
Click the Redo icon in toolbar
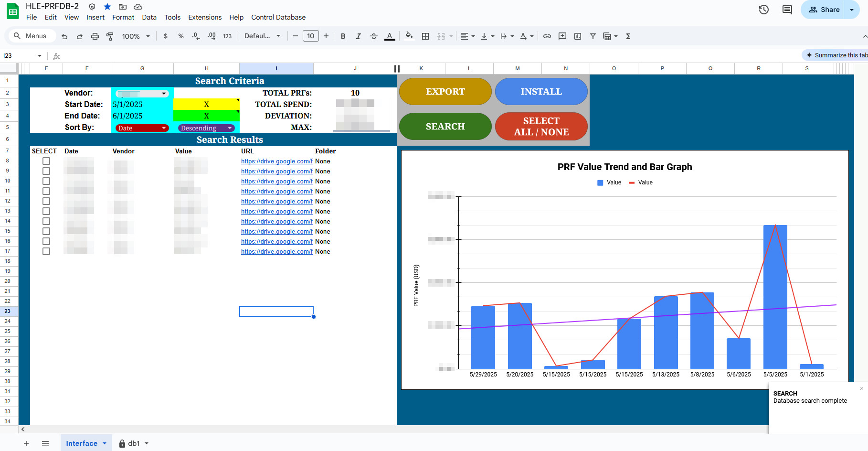(x=80, y=36)
